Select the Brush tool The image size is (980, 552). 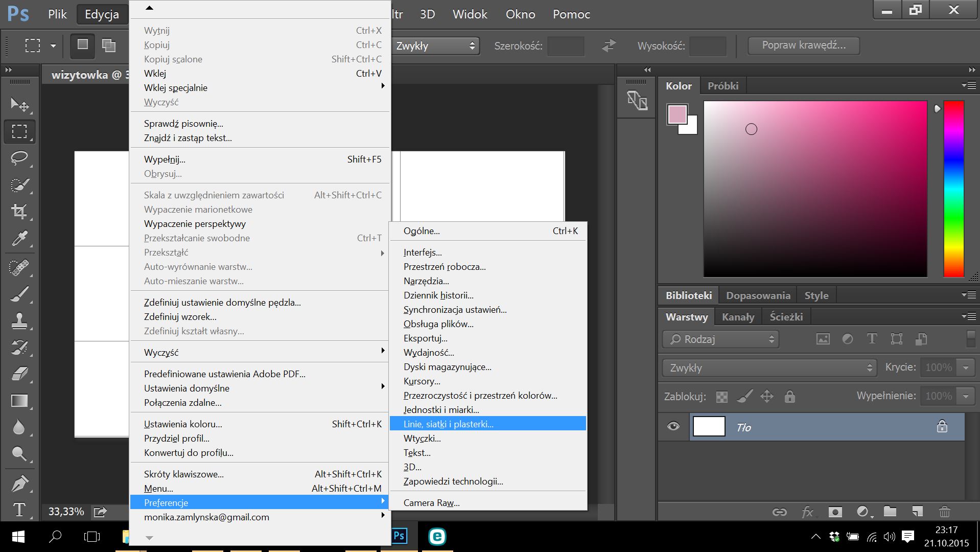pyautogui.click(x=19, y=294)
